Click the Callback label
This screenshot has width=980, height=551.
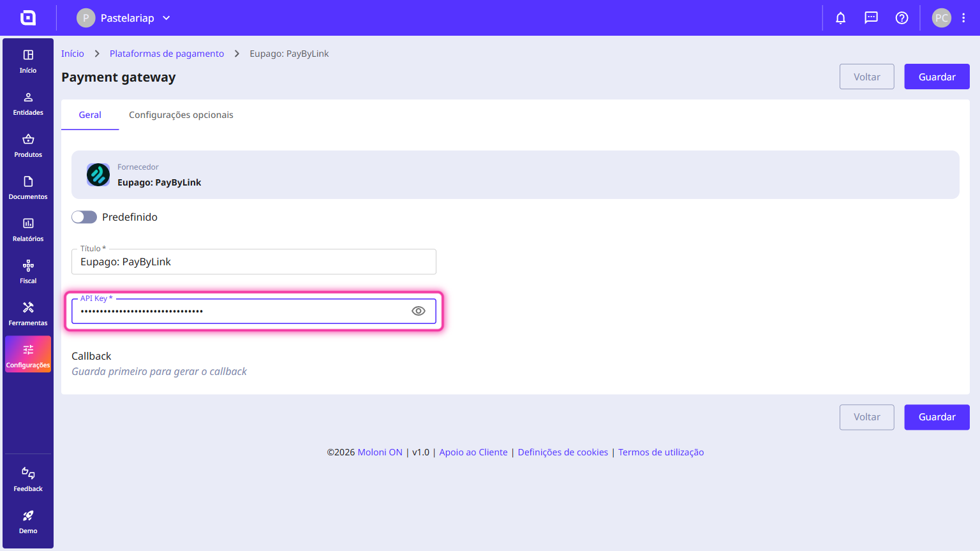click(x=91, y=356)
